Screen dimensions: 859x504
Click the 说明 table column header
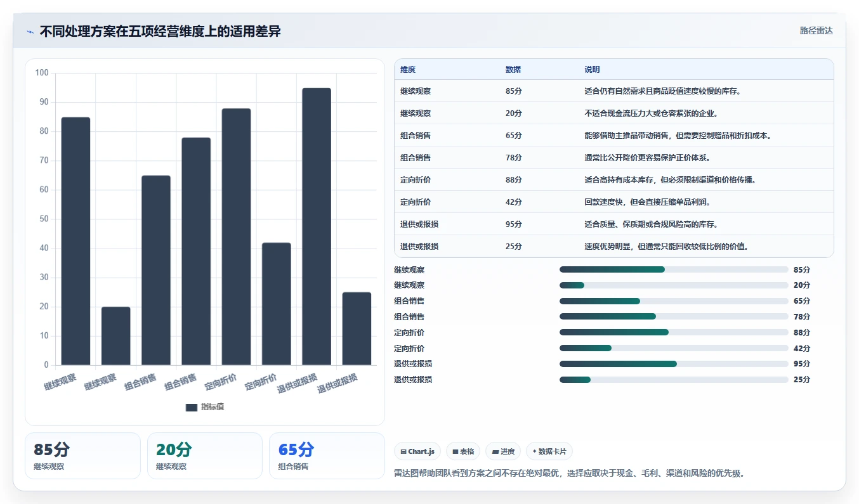tap(592, 70)
